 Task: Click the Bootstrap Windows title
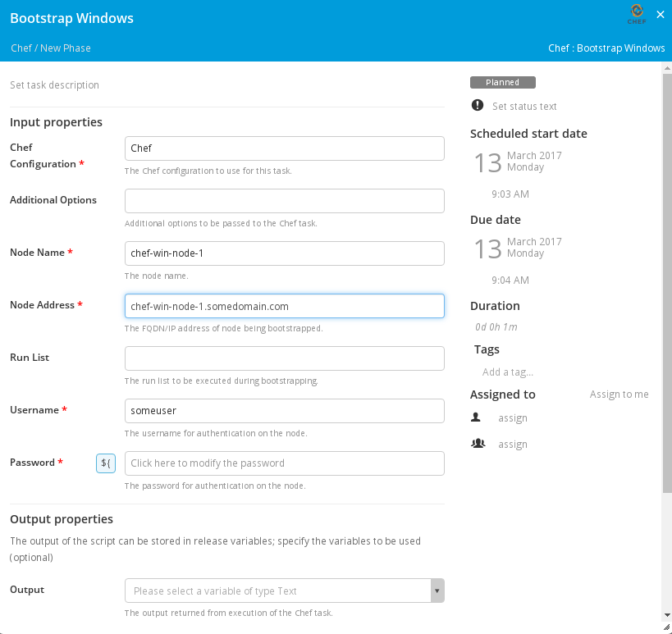coord(71,18)
